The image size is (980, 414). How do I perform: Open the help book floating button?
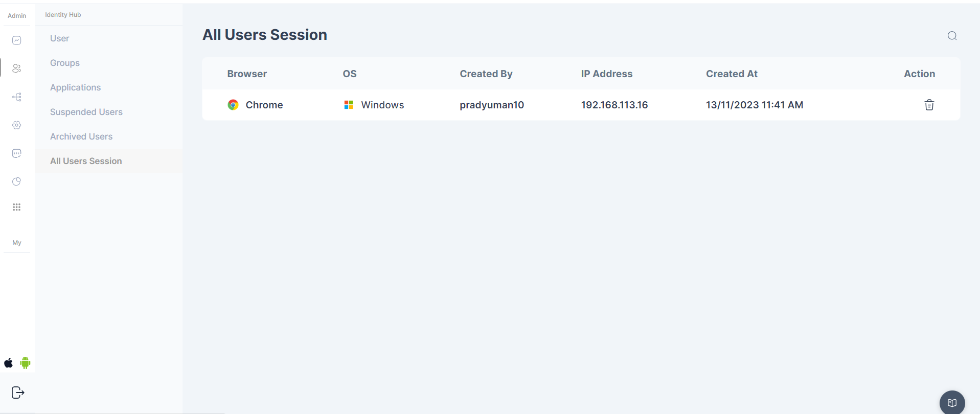pos(952,403)
